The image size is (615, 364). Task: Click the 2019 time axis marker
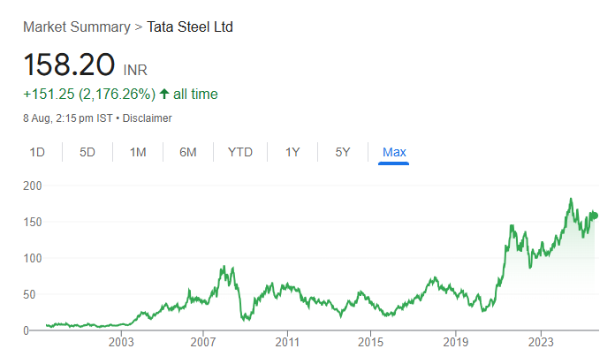click(454, 341)
